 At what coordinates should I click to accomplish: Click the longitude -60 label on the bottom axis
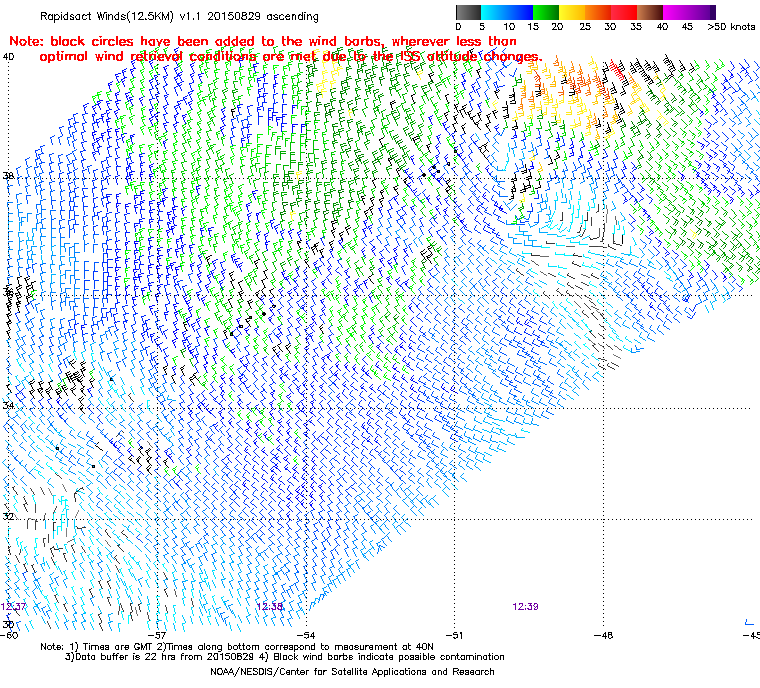pos(9,635)
